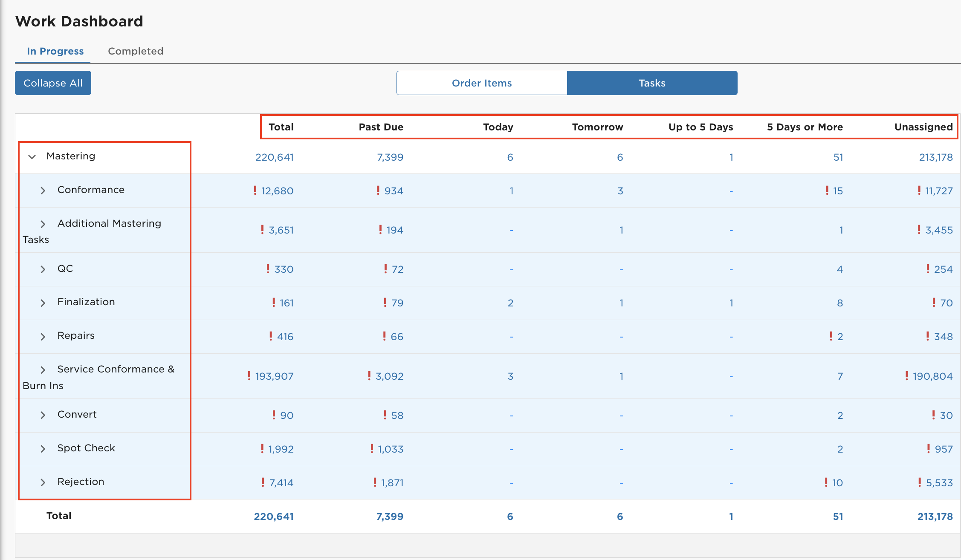Expand Service Conformance & Burn Ins row

click(43, 370)
